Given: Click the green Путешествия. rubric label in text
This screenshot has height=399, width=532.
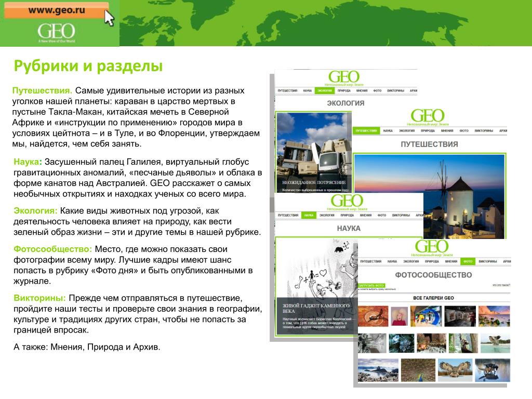Looking at the screenshot, I should click(42, 90).
